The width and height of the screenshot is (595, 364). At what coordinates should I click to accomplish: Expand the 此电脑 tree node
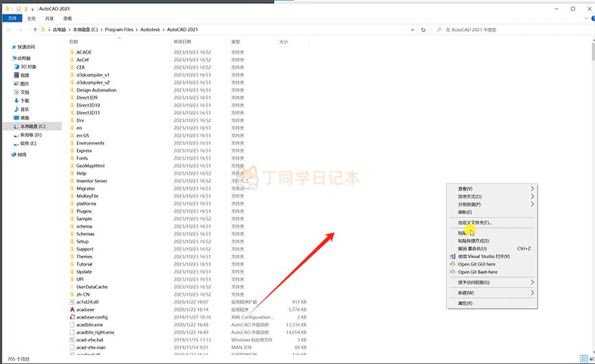[9, 58]
